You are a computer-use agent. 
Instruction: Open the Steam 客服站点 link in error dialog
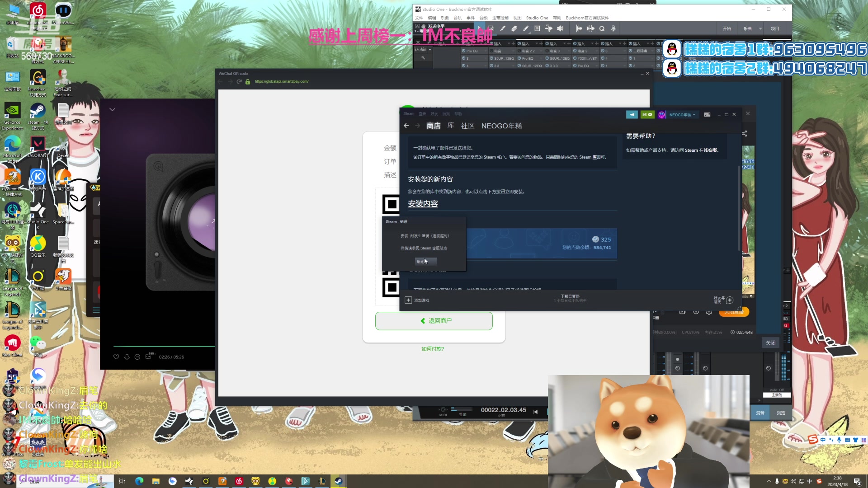pyautogui.click(x=424, y=248)
